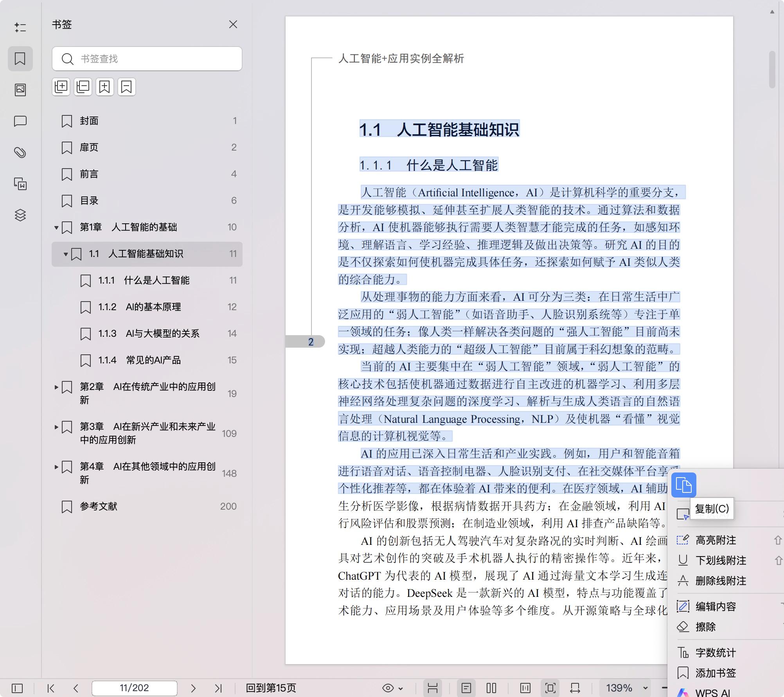784x697 pixels.
Task: Toggle two-page view mode
Action: (491, 688)
